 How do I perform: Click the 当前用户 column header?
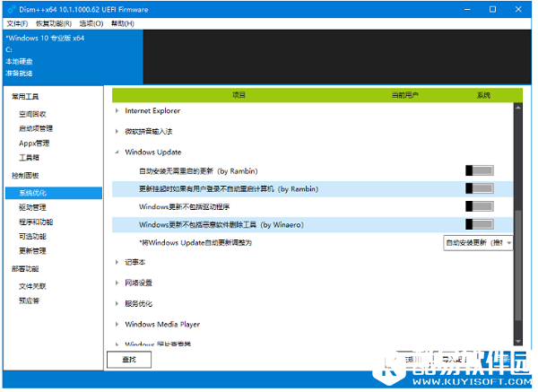pos(405,95)
